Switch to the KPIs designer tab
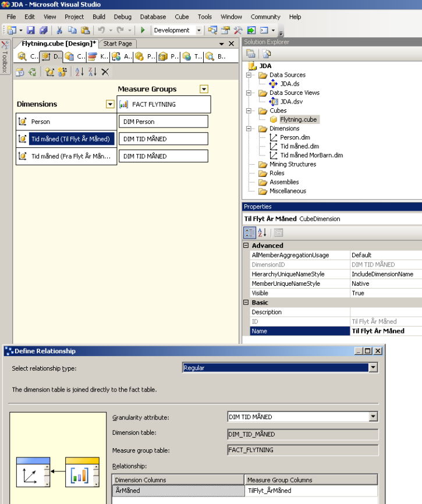Image resolution: width=422 pixels, height=504 pixels. pyautogui.click(x=98, y=56)
